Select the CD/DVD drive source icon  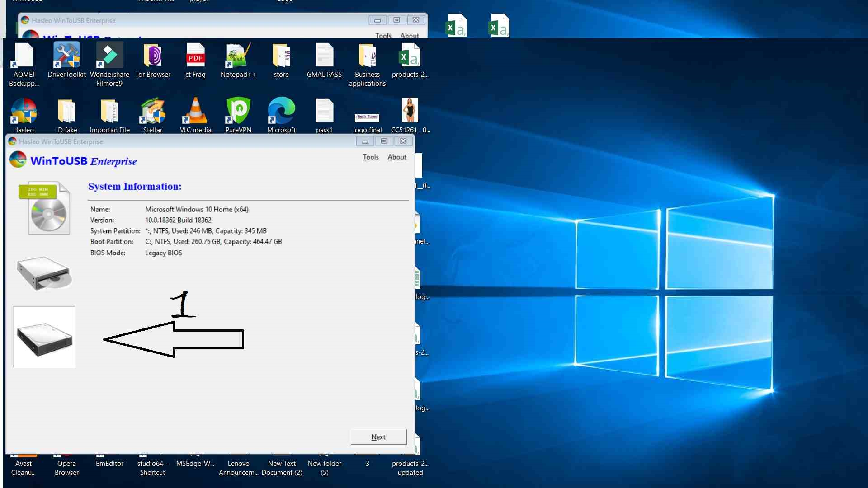click(44, 273)
